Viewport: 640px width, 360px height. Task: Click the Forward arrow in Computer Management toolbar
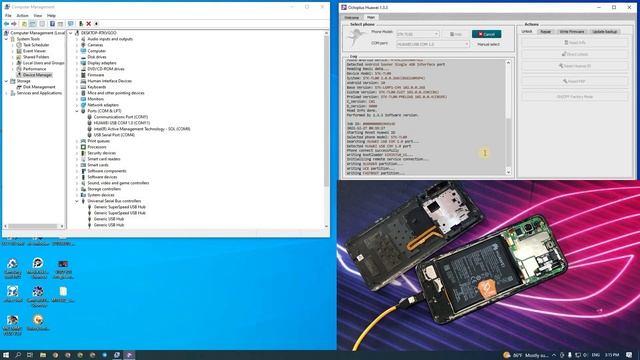pyautogui.click(x=14, y=24)
